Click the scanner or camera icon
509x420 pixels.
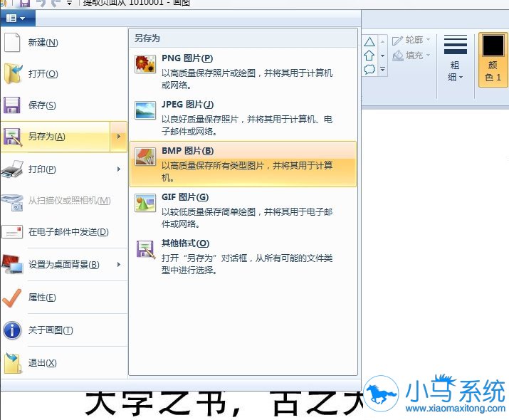click(12, 202)
